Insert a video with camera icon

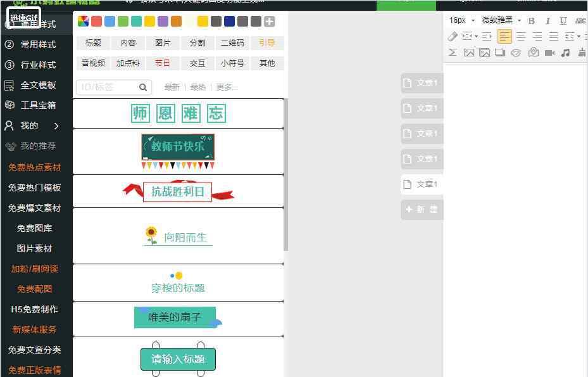coord(549,53)
